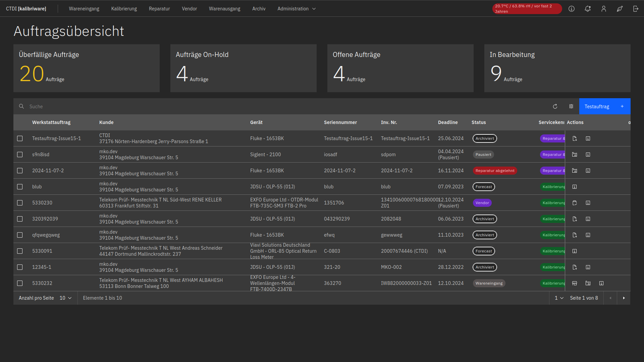Image resolution: width=644 pixels, height=362 pixels.
Task: Open the items per page dropdown
Action: (65, 298)
